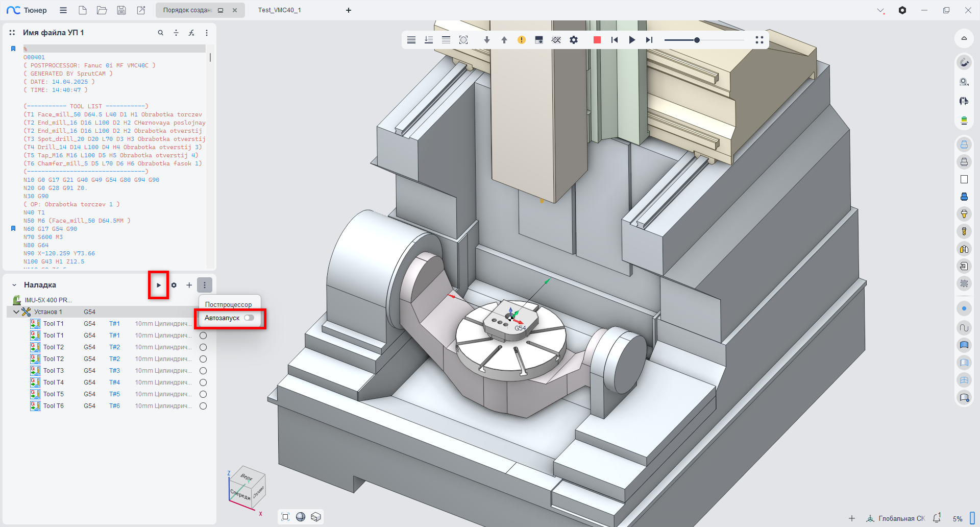
Task: Collapse the Наладка panel chevron
Action: point(14,285)
